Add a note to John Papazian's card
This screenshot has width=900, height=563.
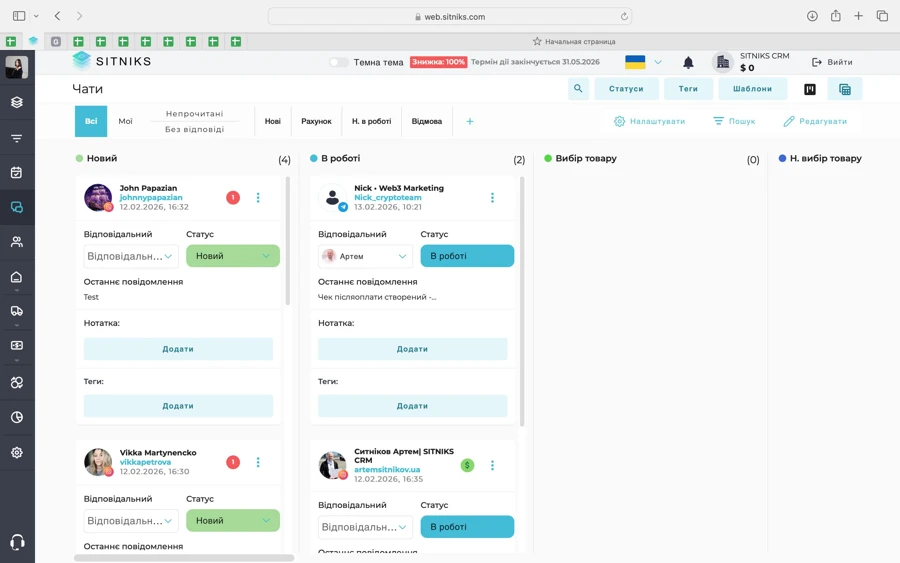pyautogui.click(x=178, y=349)
